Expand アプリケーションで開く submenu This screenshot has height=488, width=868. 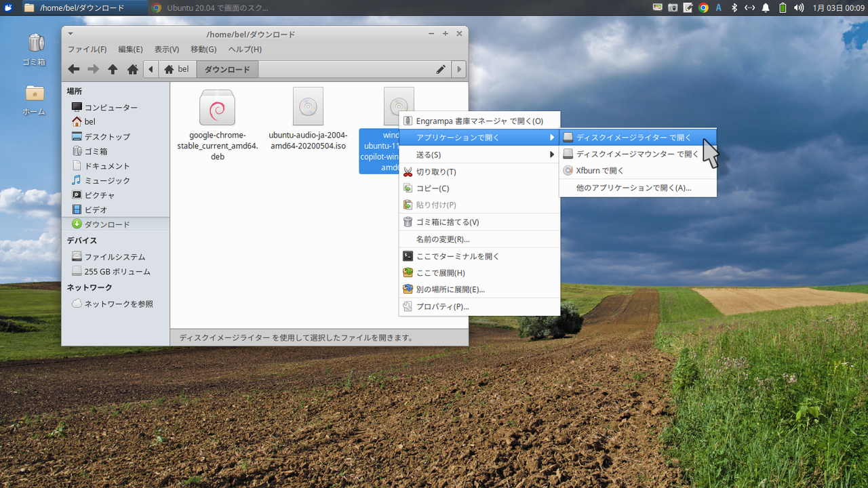[x=479, y=138]
